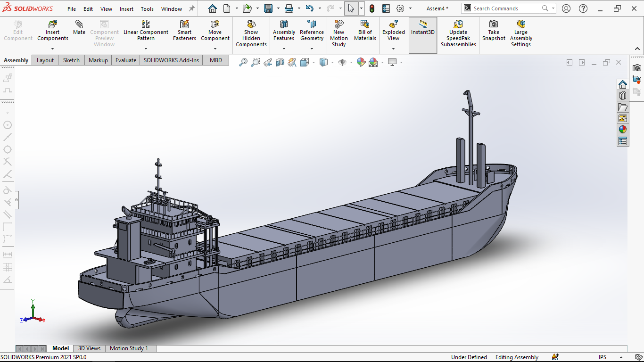The image size is (644, 362).
Task: Open the Design Library task pane tab
Action: click(623, 96)
